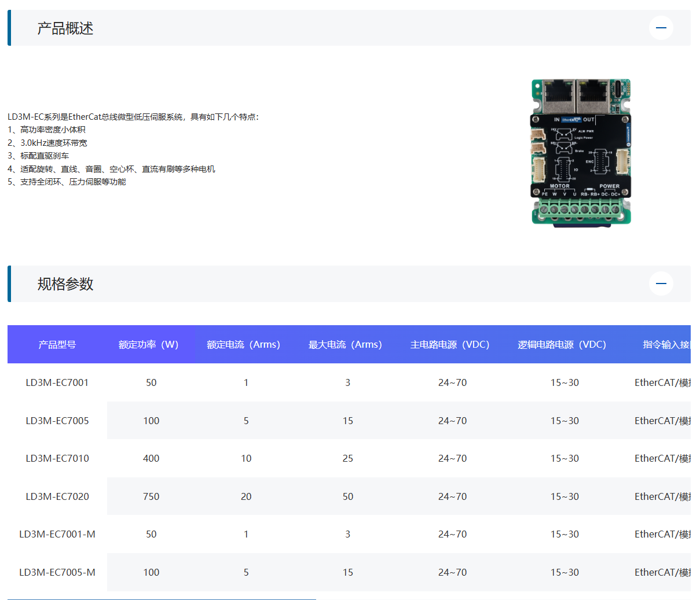This screenshot has width=700, height=600.
Task: Click the 逻辑电路电源 (VDC) column header
Action: pyautogui.click(x=562, y=345)
